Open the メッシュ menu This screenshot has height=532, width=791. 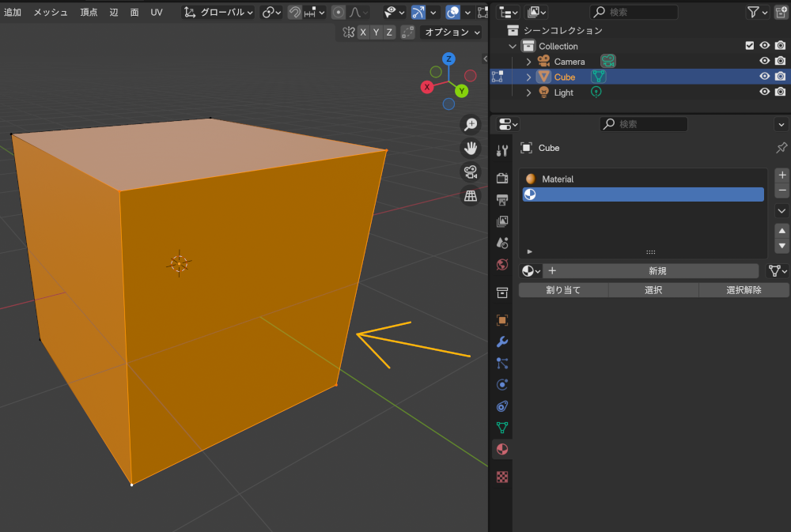click(x=50, y=13)
